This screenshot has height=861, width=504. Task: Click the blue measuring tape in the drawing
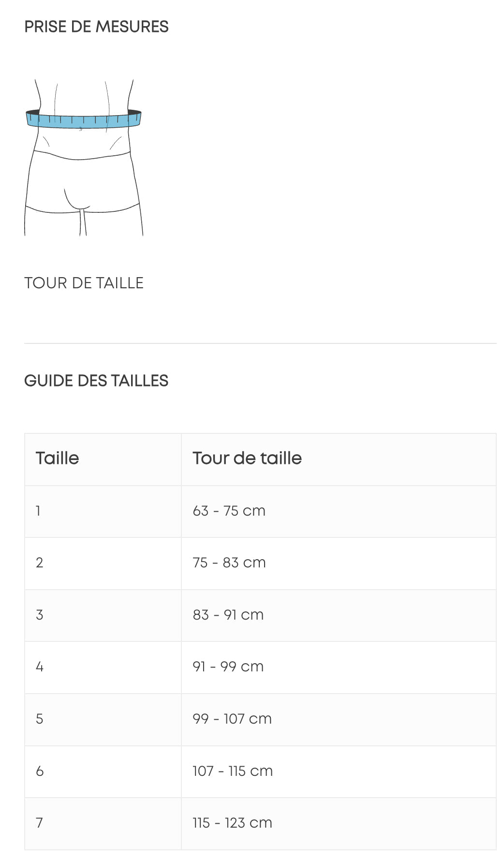click(83, 119)
